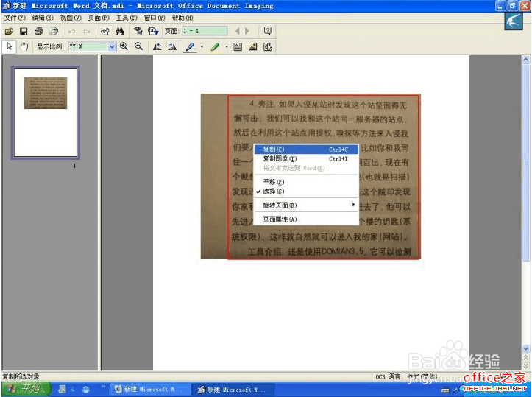Select the green highlighter tool
Screen dimensions: 532x397
pyautogui.click(x=215, y=46)
